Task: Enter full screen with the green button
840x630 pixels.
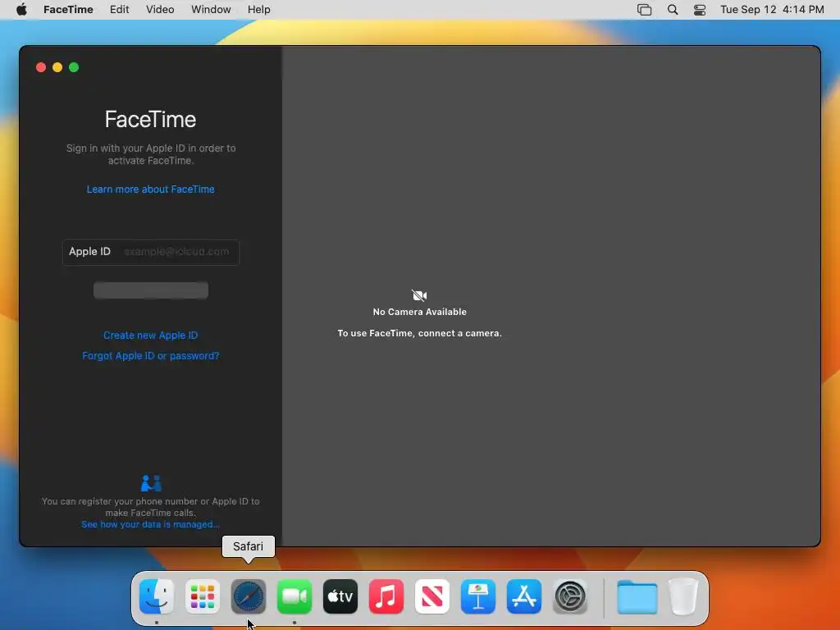Action: tap(74, 67)
